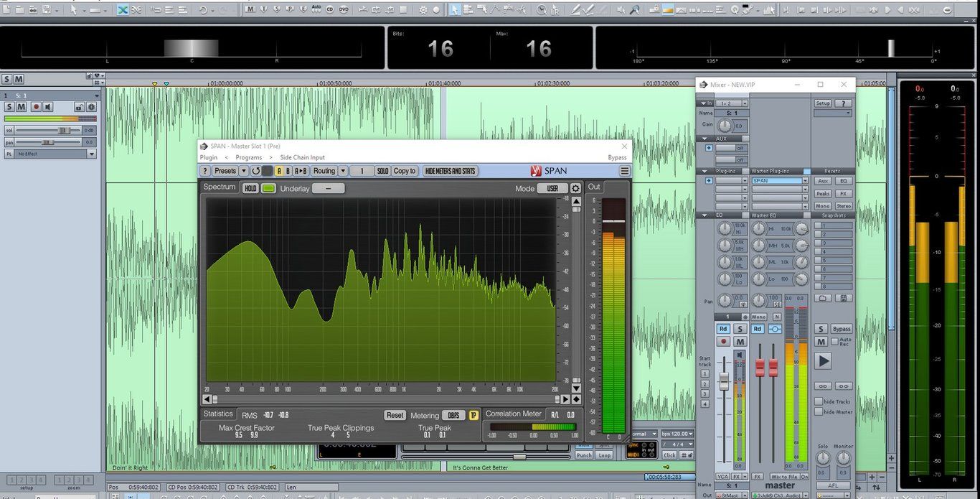Click the undo icon in top toolbar
This screenshot has height=499, width=980.
coord(203,10)
